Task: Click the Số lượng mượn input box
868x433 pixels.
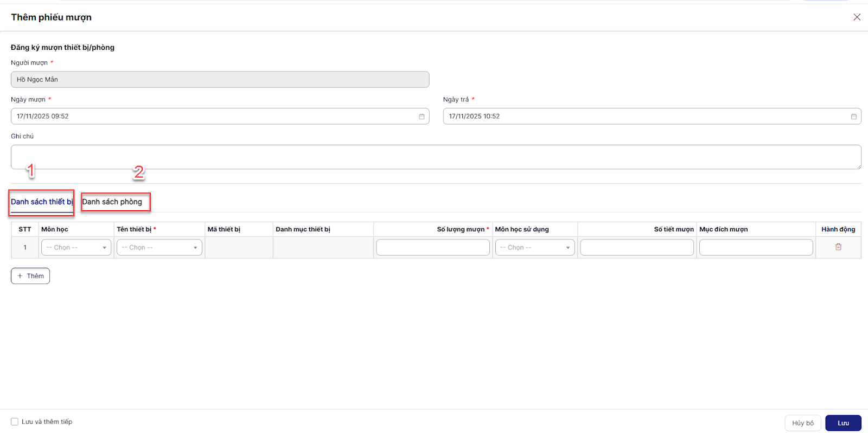Action: [x=432, y=248]
